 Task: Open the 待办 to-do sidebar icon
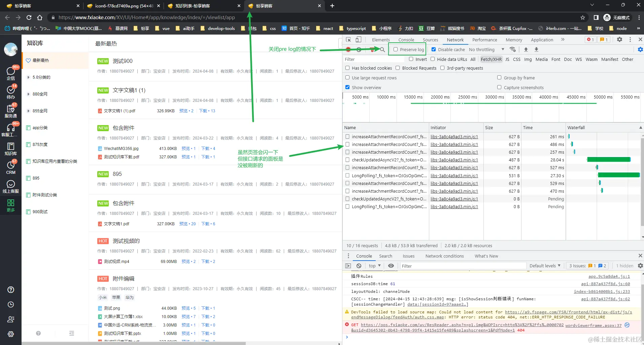pyautogui.click(x=11, y=92)
